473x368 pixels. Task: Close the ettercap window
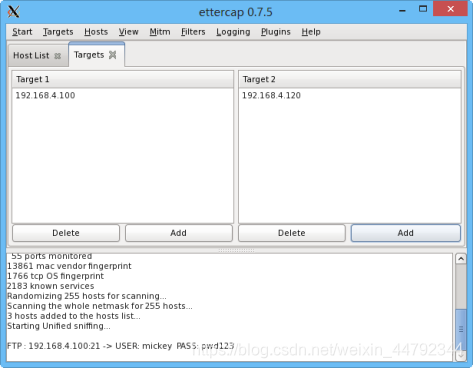coord(450,9)
